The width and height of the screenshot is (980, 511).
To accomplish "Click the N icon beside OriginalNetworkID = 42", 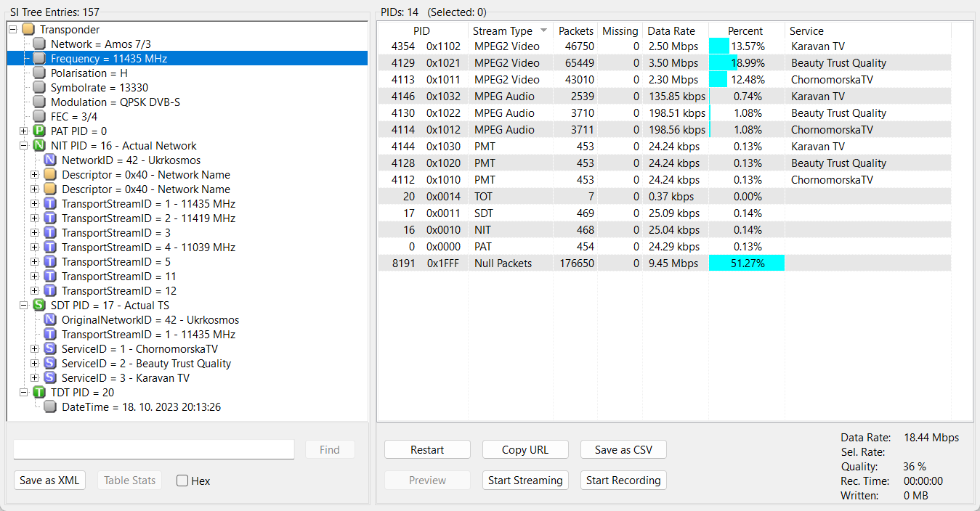I will pyautogui.click(x=49, y=320).
